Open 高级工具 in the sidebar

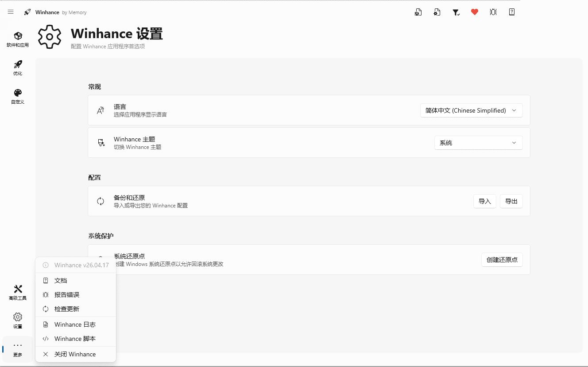pyautogui.click(x=18, y=293)
